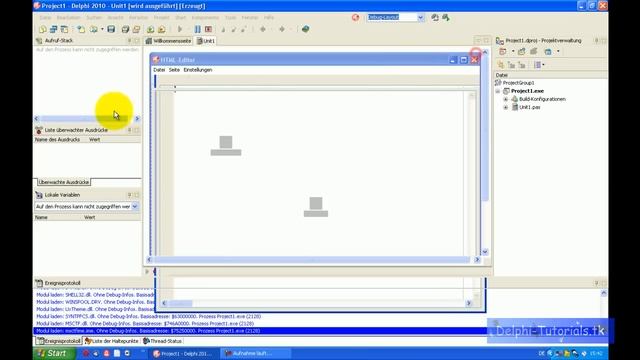
Task: Click the red round icon left of the layout box
Action: point(356,17)
